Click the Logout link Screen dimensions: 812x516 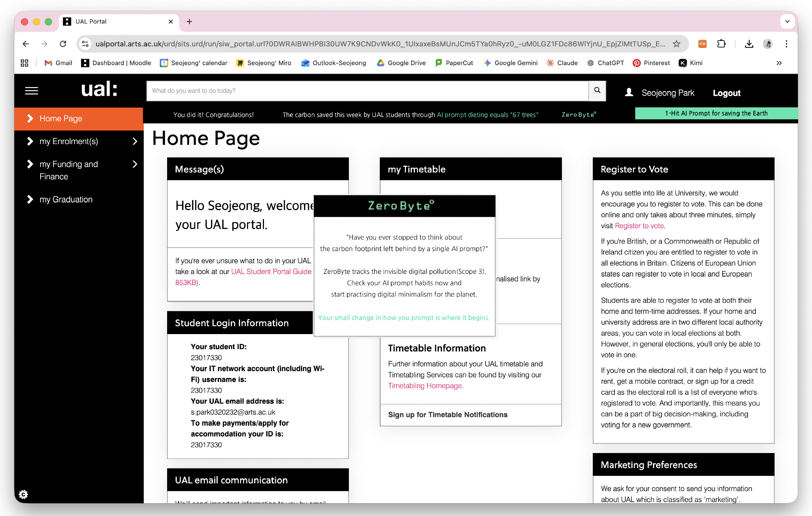click(726, 93)
